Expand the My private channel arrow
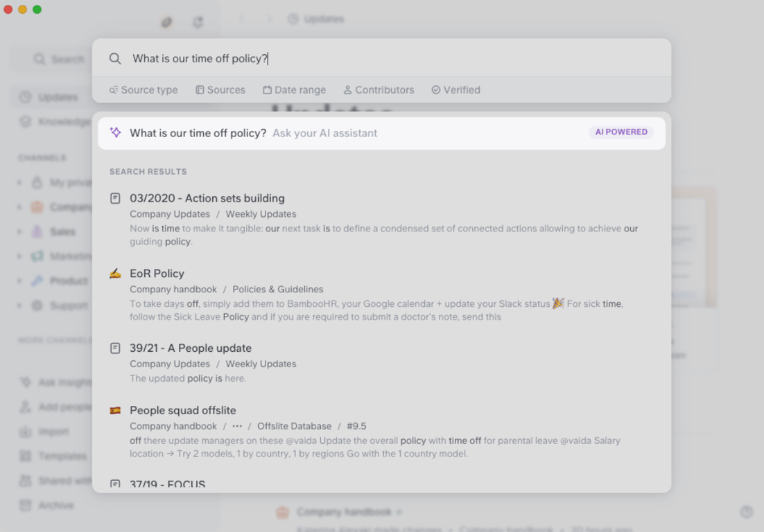Viewport: 764px width, 532px height. coord(19,182)
